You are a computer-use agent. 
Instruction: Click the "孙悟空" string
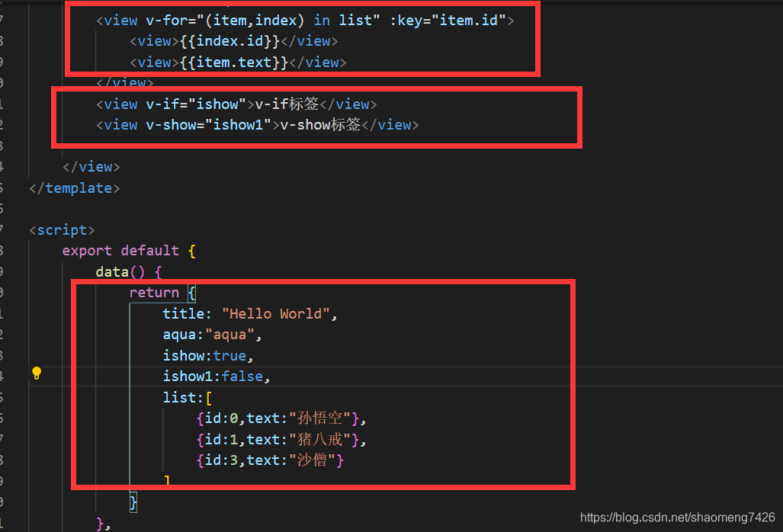pos(319,418)
